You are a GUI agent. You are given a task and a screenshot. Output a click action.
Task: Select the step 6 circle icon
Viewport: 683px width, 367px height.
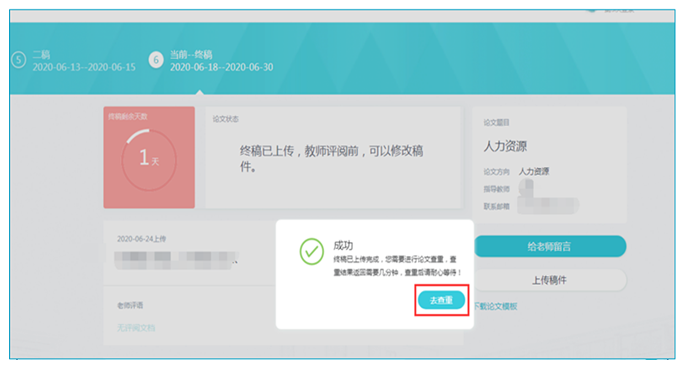(x=156, y=60)
